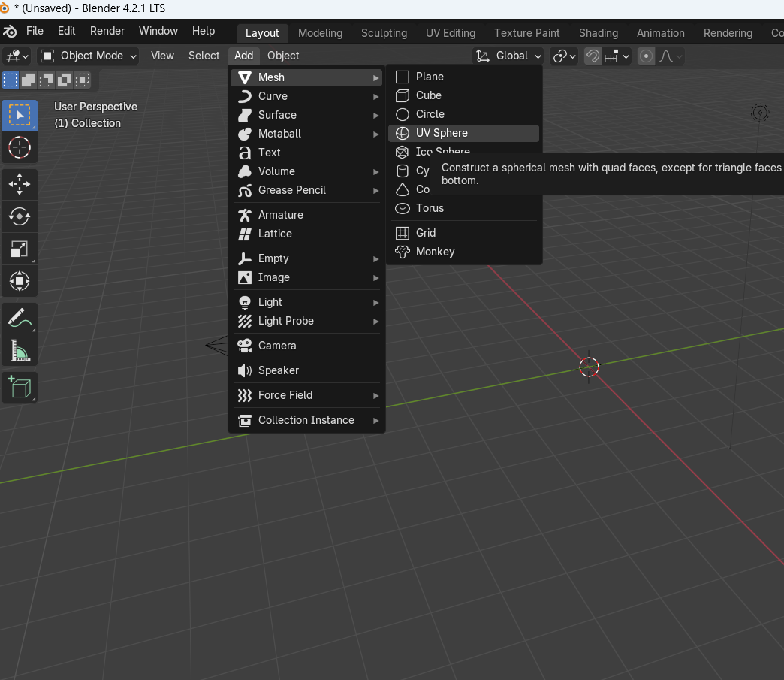This screenshot has width=784, height=680.
Task: Set selection mode to new selection
Action: (10, 80)
